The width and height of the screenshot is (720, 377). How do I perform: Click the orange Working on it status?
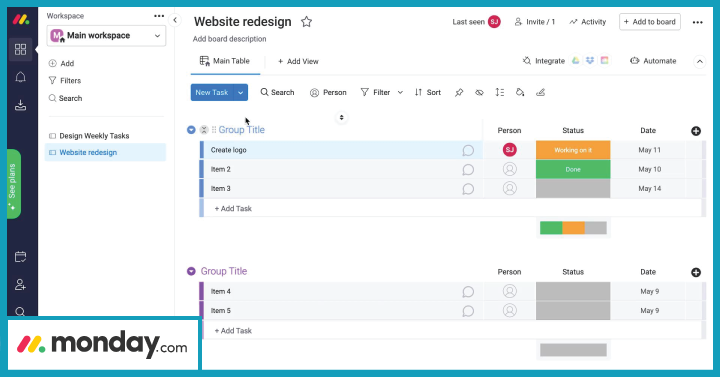click(x=573, y=150)
